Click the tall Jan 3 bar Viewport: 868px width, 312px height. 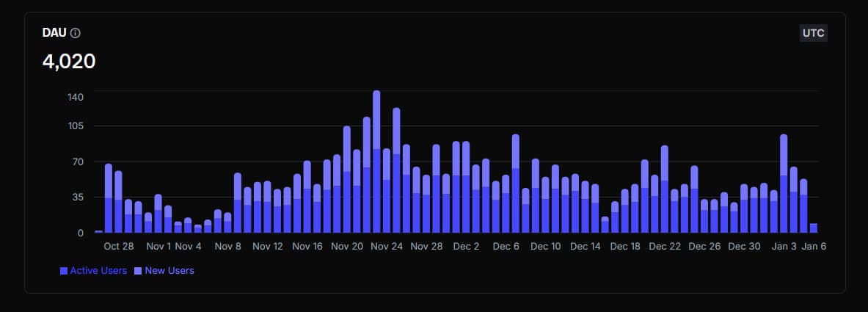pos(784,184)
